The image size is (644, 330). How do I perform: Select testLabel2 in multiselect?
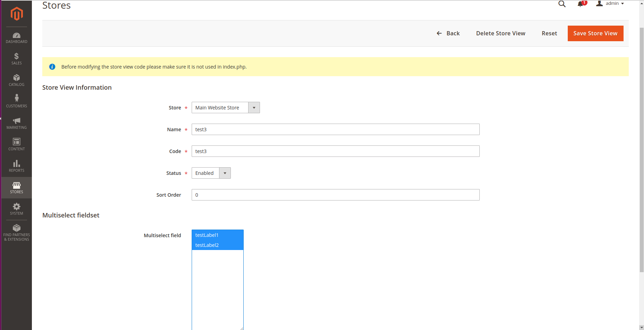[218, 245]
